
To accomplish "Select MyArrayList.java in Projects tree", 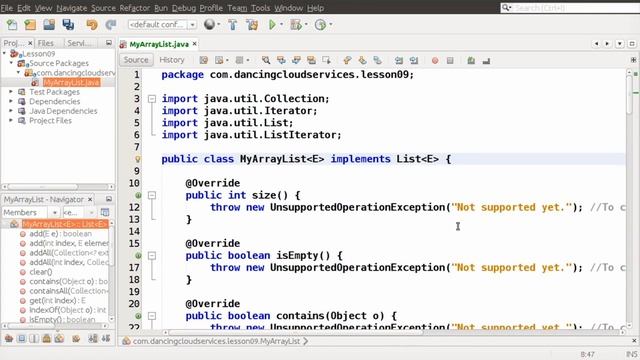I will pos(71,82).
